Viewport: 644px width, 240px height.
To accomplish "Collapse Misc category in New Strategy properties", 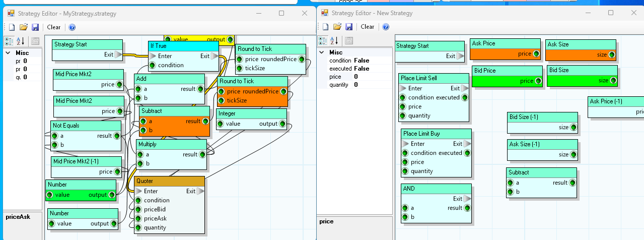I will click(x=322, y=52).
